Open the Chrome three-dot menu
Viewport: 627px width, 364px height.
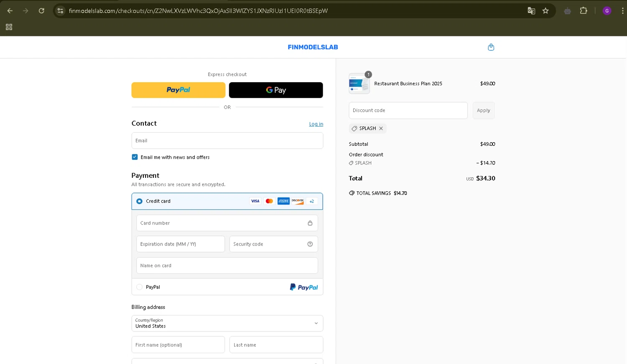point(622,11)
